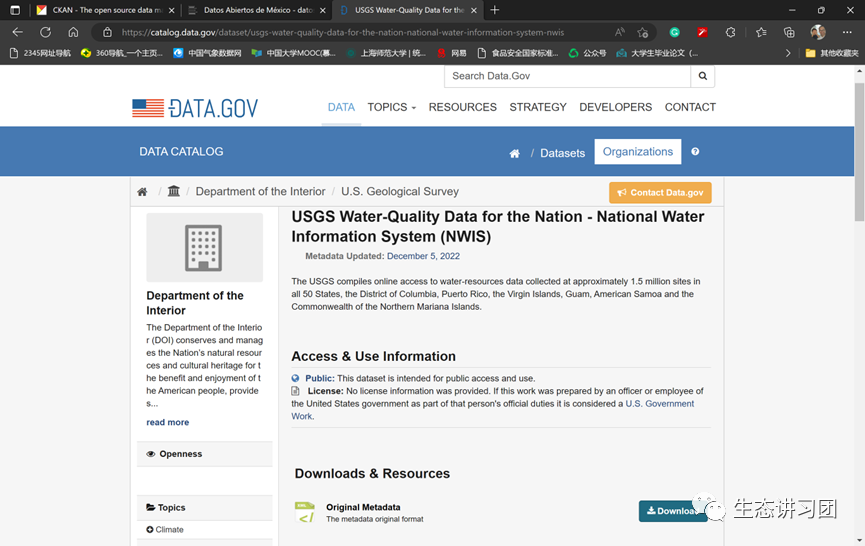
Task: Click Original Metadata resource title
Action: (363, 507)
